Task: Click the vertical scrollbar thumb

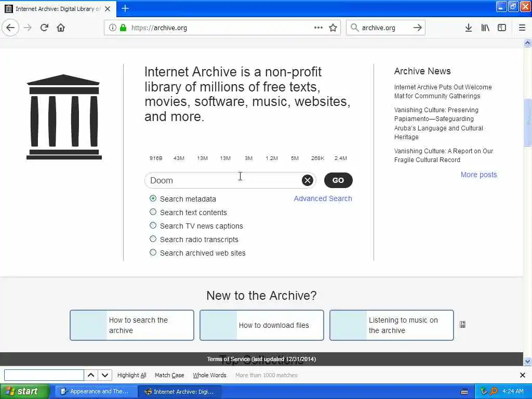Action: (527, 123)
